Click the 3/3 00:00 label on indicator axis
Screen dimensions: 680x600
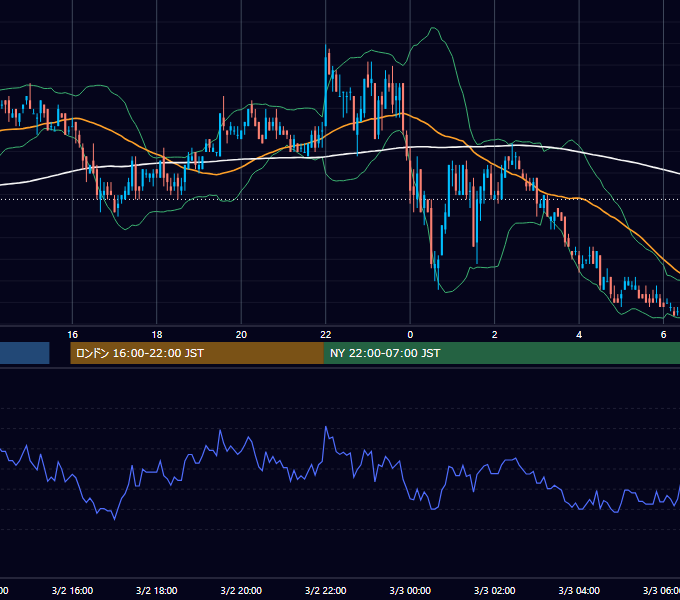pos(410,590)
